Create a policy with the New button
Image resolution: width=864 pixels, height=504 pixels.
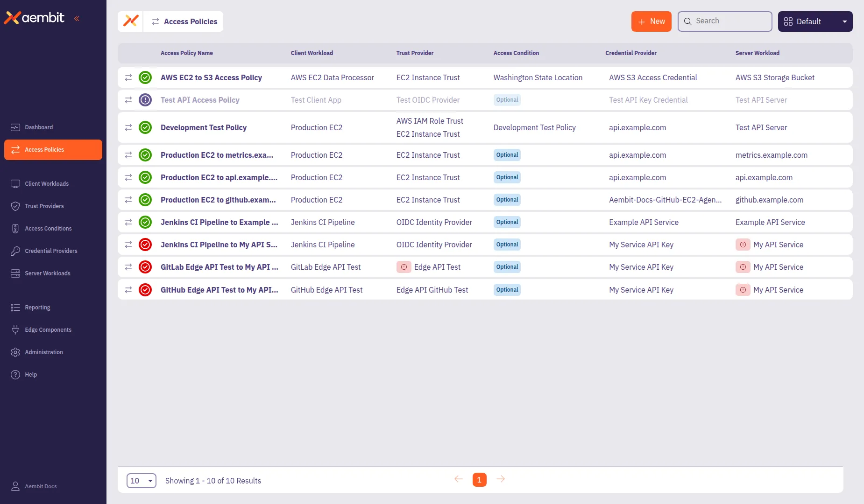click(x=651, y=21)
